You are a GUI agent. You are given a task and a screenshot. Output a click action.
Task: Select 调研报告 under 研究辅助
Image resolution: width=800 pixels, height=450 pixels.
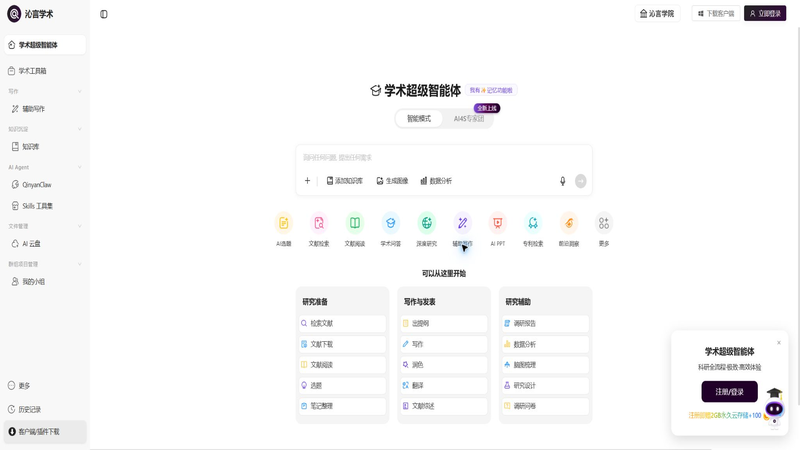pyautogui.click(x=545, y=323)
